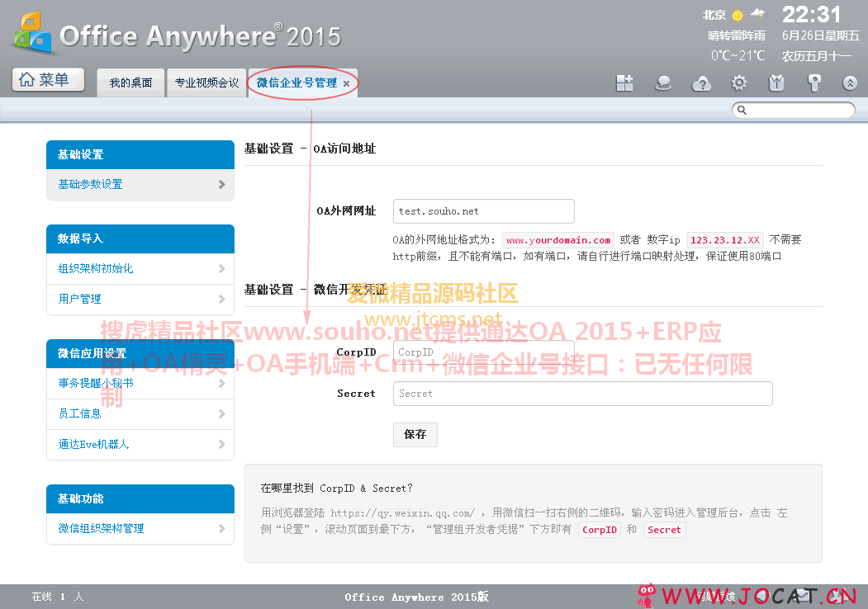Viewport: 868px width, 609px height.
Task: Expand the 微信组织架构管理 chevron arrow
Action: 221,528
